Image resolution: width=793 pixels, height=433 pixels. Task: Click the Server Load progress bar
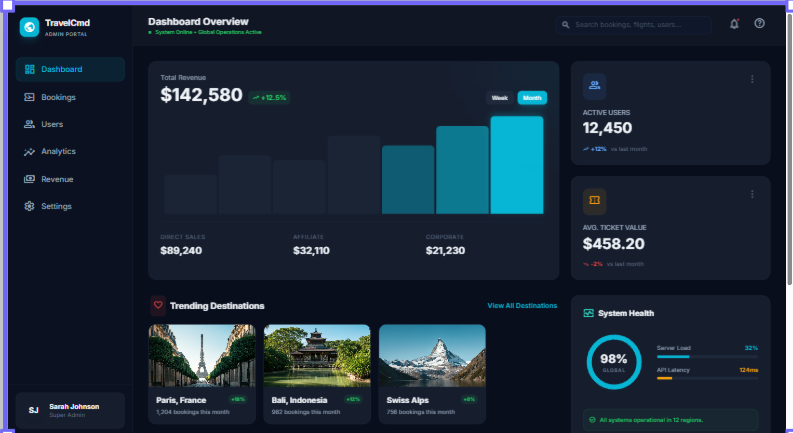[x=707, y=356]
